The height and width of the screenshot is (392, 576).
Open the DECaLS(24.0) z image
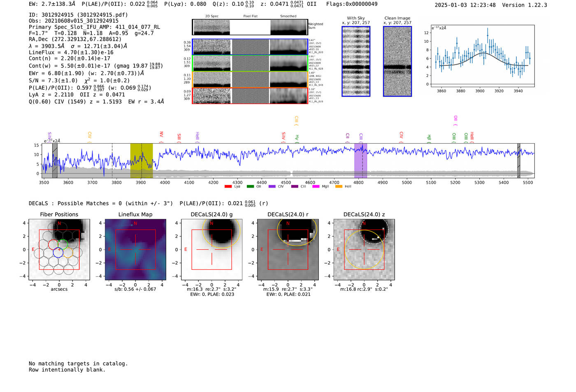point(364,249)
